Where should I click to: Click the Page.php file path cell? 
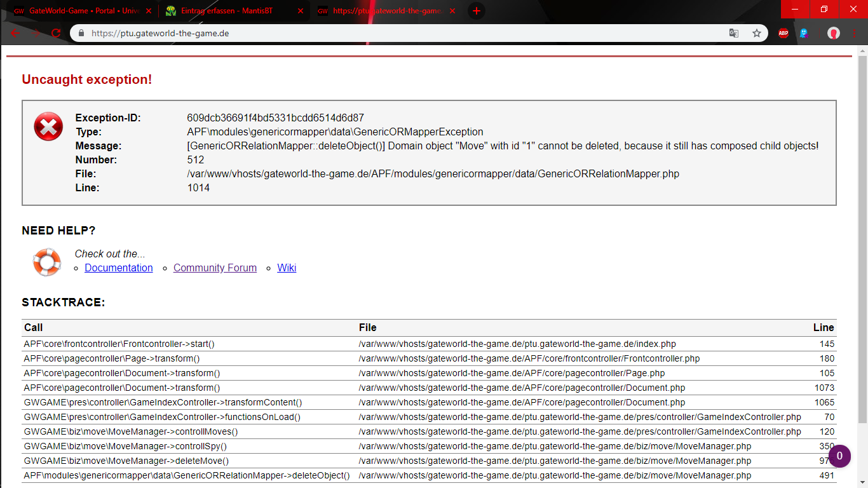click(x=512, y=373)
